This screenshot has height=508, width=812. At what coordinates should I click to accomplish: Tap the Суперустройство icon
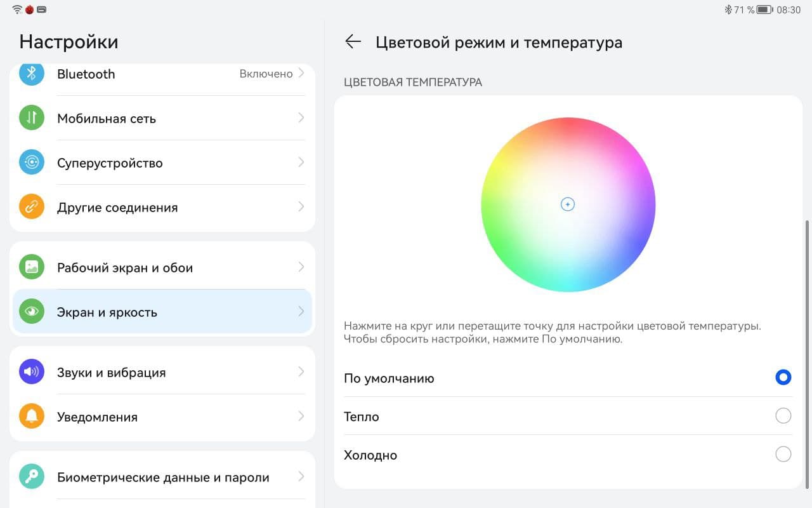pos(32,163)
